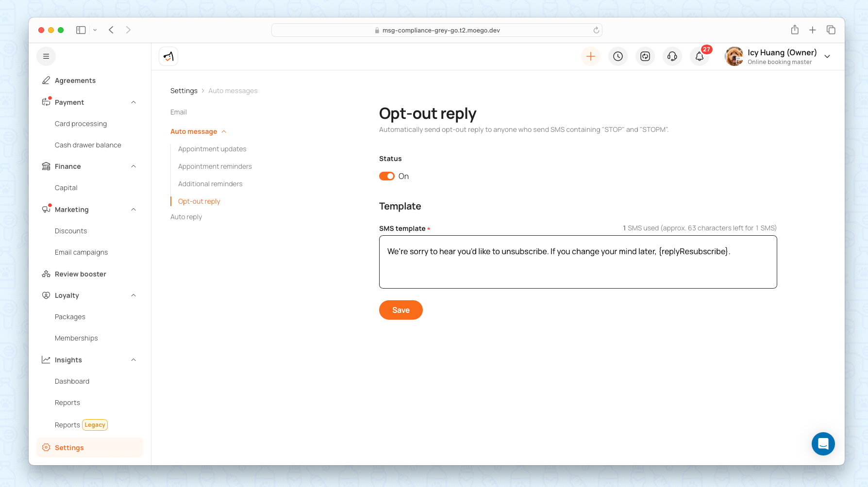The width and height of the screenshot is (868, 487).
Task: Collapse the Payment section in sidebar
Action: pyautogui.click(x=134, y=102)
